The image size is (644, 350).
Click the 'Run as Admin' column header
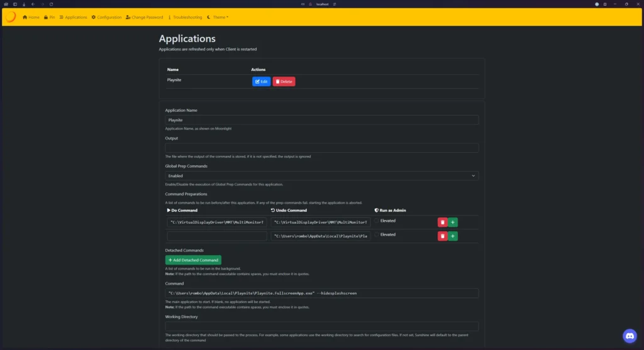click(x=390, y=210)
